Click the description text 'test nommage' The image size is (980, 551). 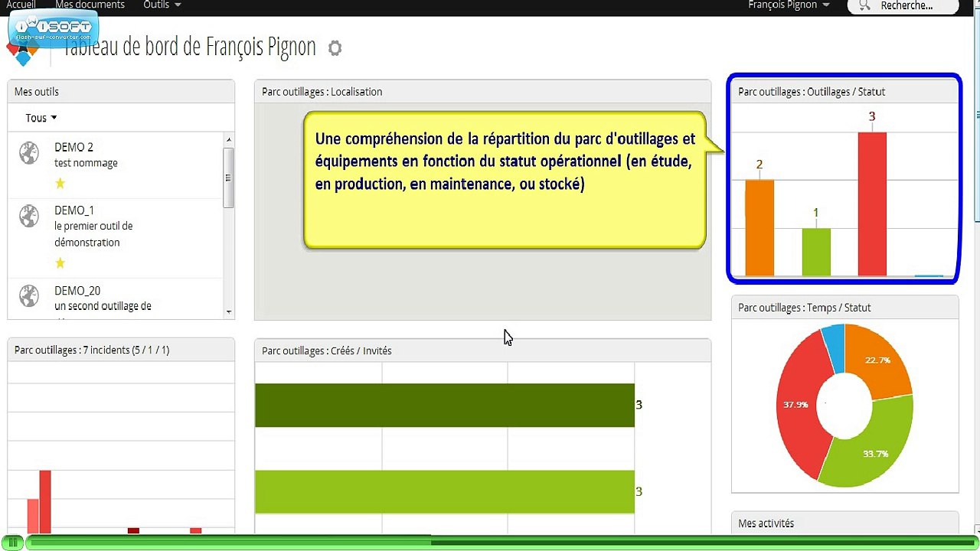(86, 163)
